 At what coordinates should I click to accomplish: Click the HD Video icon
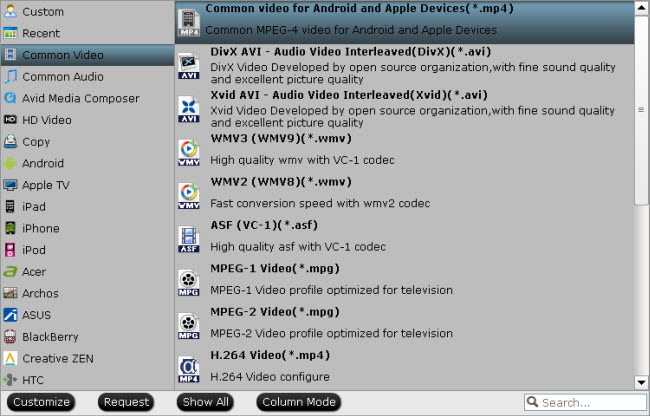[x=10, y=120]
